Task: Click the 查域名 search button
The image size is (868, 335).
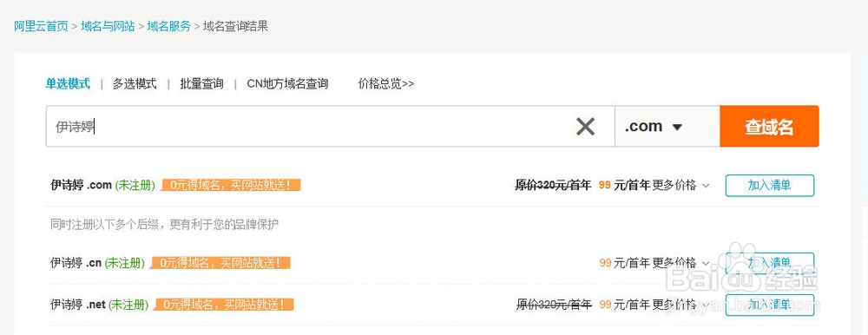Action: pos(769,126)
